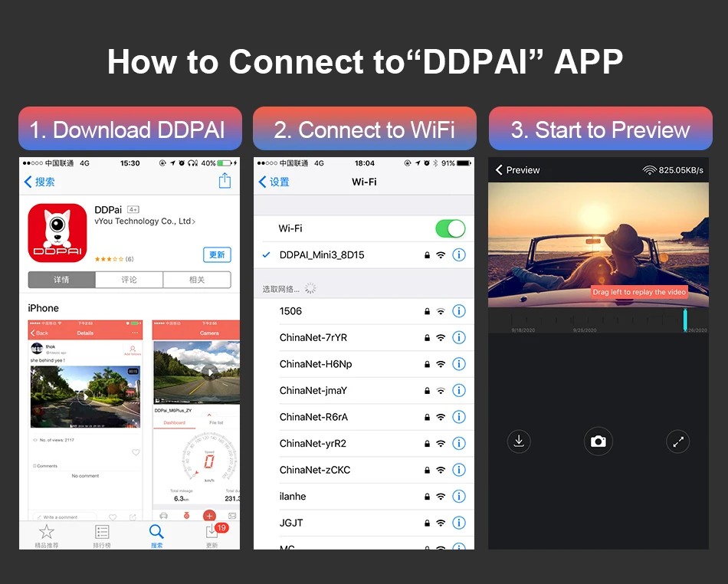Turn off the Wi-Fi switch
728x584 pixels.
pos(451,228)
